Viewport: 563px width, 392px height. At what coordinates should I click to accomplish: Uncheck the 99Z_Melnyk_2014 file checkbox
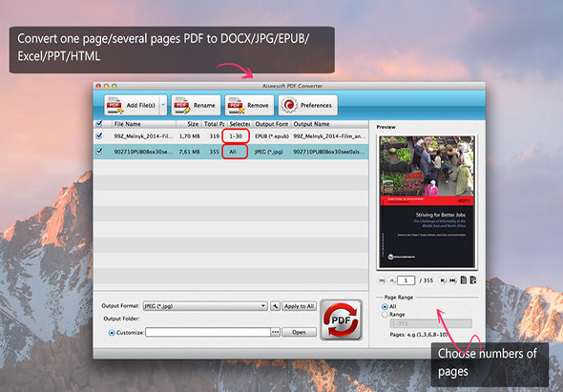99,136
